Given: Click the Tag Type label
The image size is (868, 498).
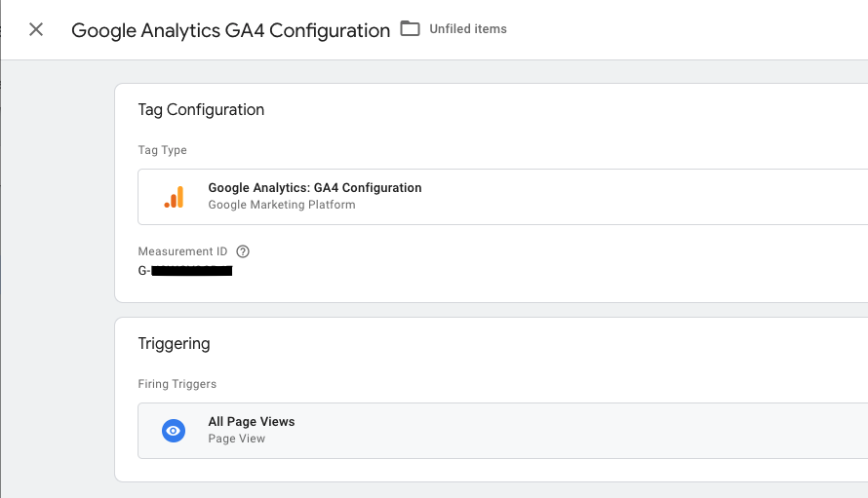Looking at the screenshot, I should coord(162,150).
